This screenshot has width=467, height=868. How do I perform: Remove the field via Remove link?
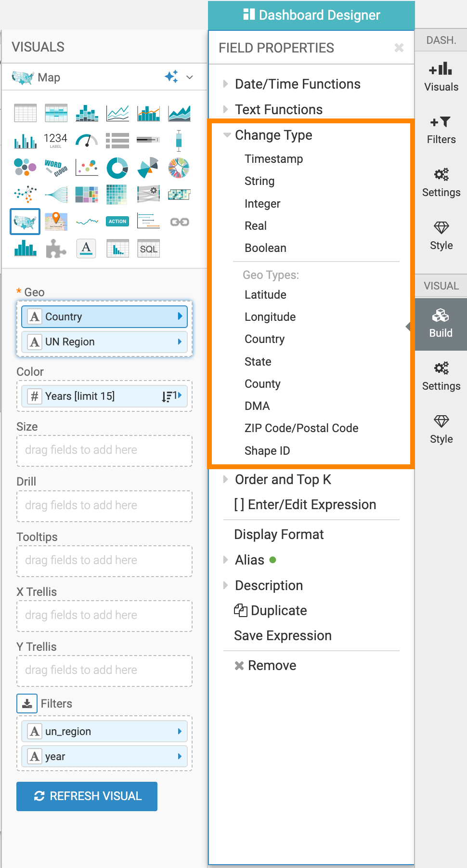click(272, 666)
